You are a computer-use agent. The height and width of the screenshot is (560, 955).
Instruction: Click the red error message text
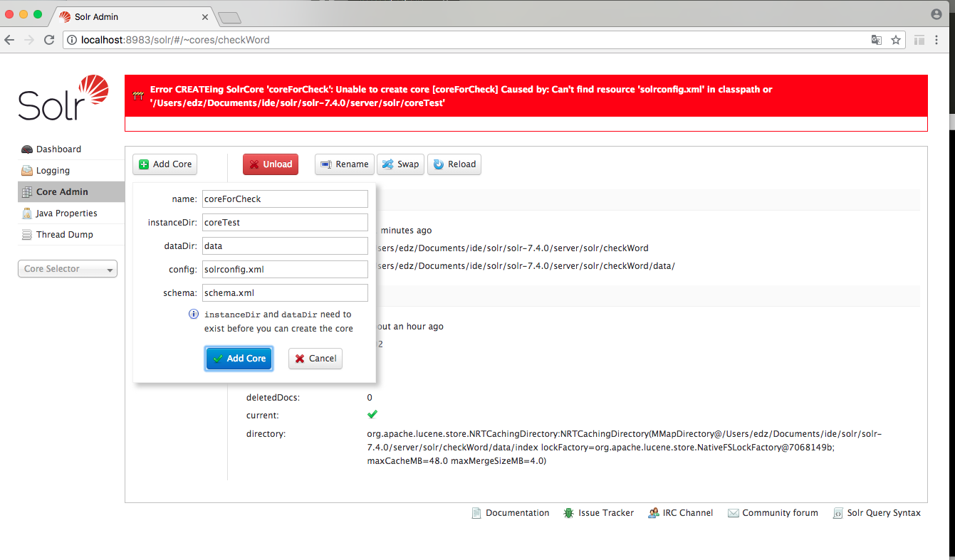(x=461, y=96)
